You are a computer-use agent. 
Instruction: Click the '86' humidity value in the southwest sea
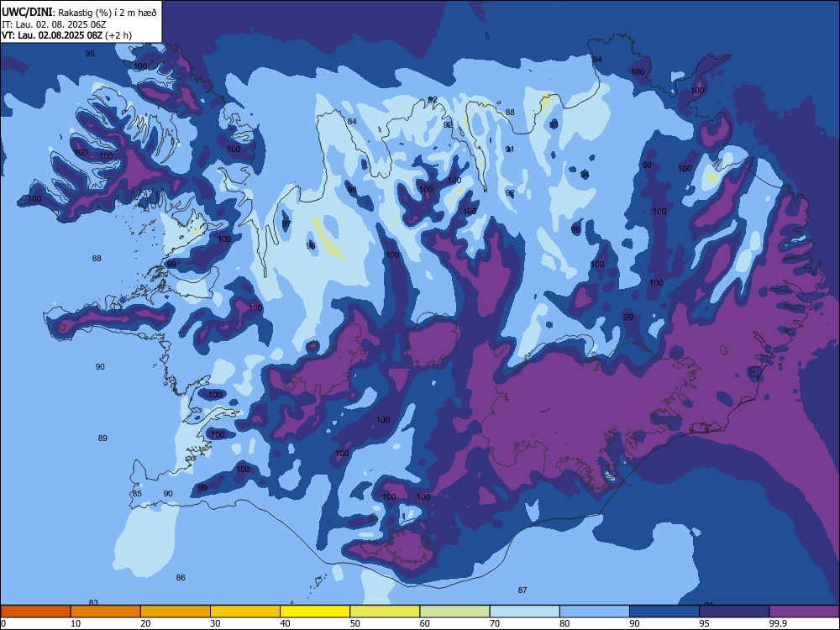pos(181,578)
